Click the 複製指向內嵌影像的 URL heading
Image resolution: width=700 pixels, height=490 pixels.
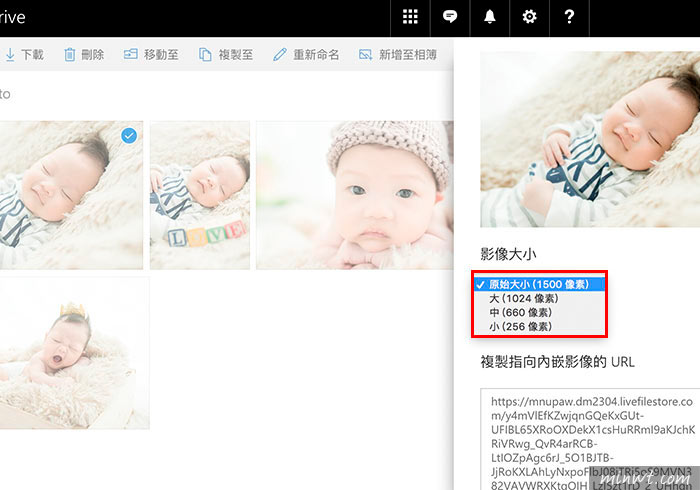(557, 361)
